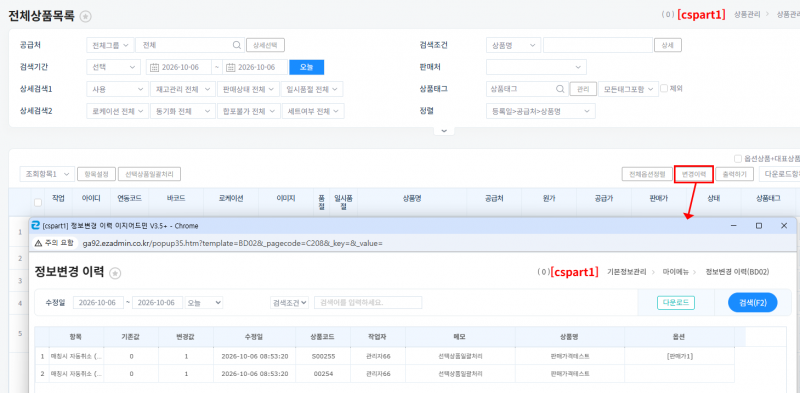Open the 로케이션 전체 dropdown

pos(117,111)
